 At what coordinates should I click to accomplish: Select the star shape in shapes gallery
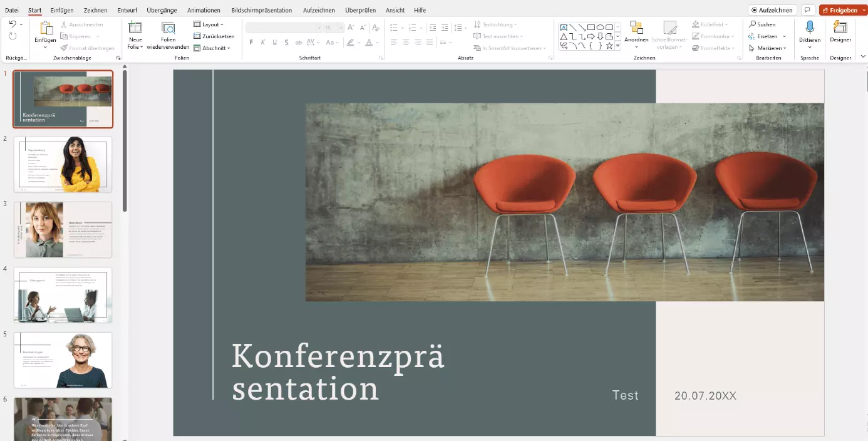(x=609, y=46)
